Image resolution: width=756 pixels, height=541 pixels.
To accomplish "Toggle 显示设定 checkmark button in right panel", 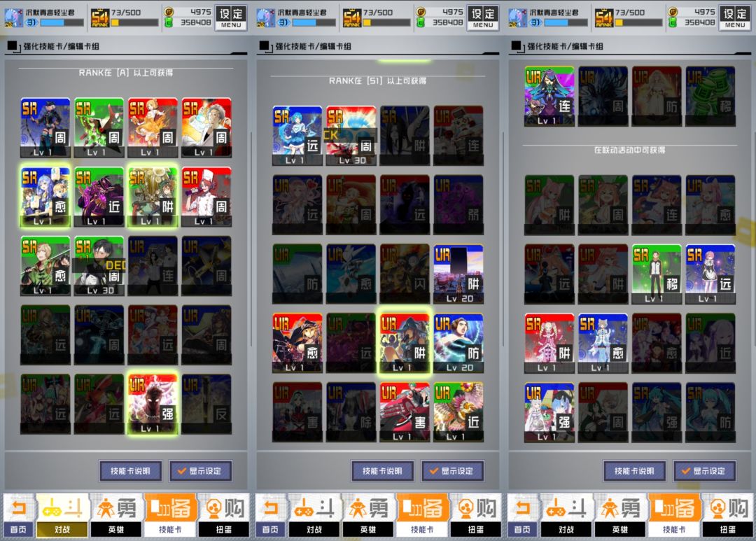I will click(x=705, y=471).
